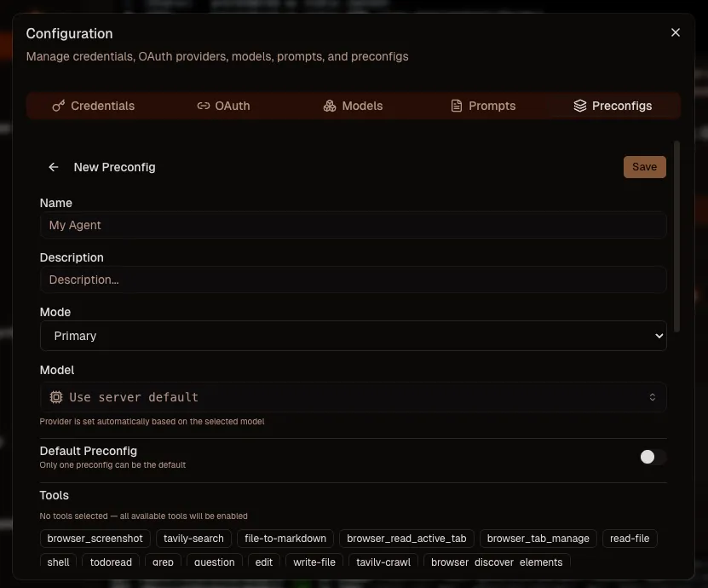Click the chip icon in the Model selector
708x588 pixels.
click(56, 397)
